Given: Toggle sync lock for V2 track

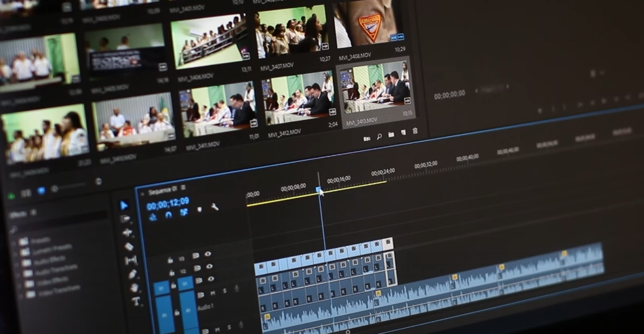Looking at the screenshot, I should (x=197, y=268).
